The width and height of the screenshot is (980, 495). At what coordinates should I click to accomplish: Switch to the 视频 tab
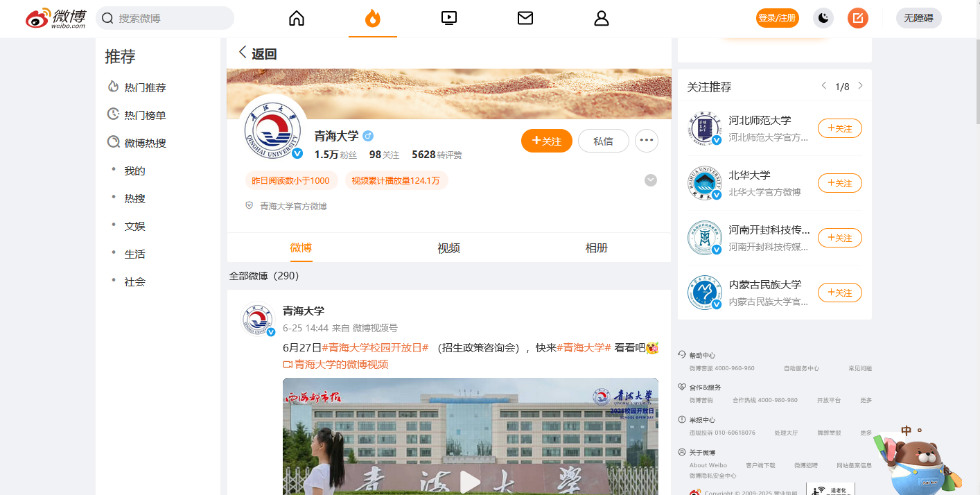tap(448, 247)
